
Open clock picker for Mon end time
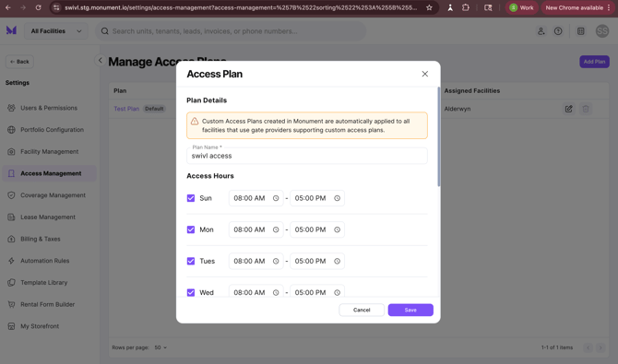click(337, 229)
